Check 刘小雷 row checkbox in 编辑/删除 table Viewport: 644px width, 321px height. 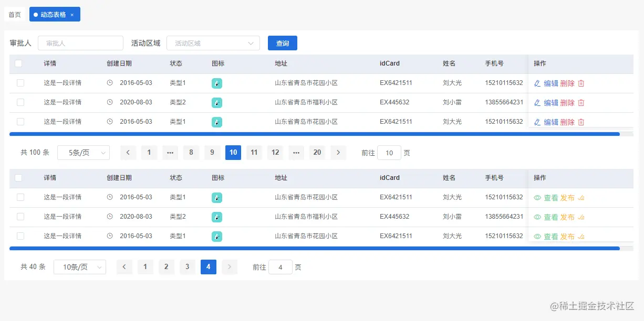(x=20, y=102)
